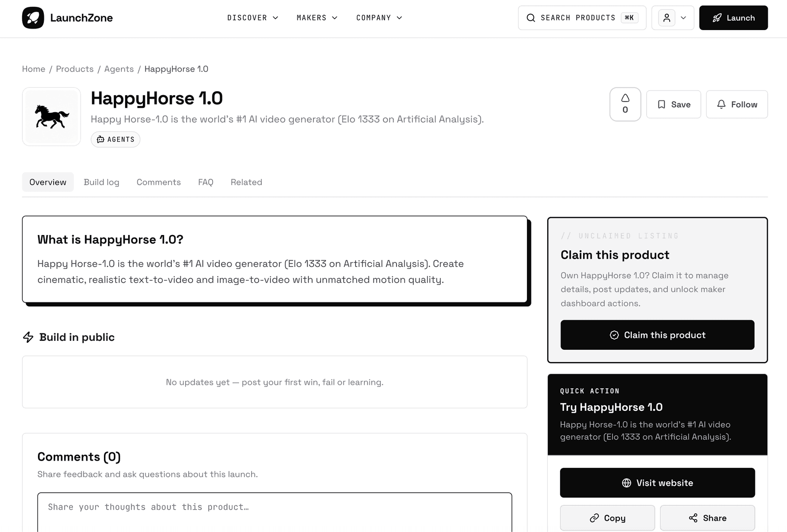The width and height of the screenshot is (787, 532).
Task: Click the ⌘K shortcut badge
Action: point(629,18)
